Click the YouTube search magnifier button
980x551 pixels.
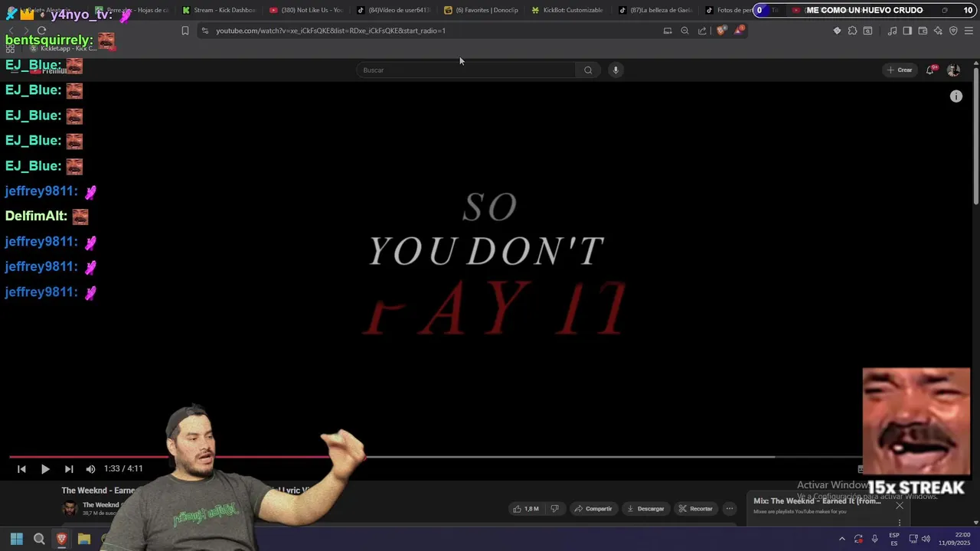coord(588,70)
